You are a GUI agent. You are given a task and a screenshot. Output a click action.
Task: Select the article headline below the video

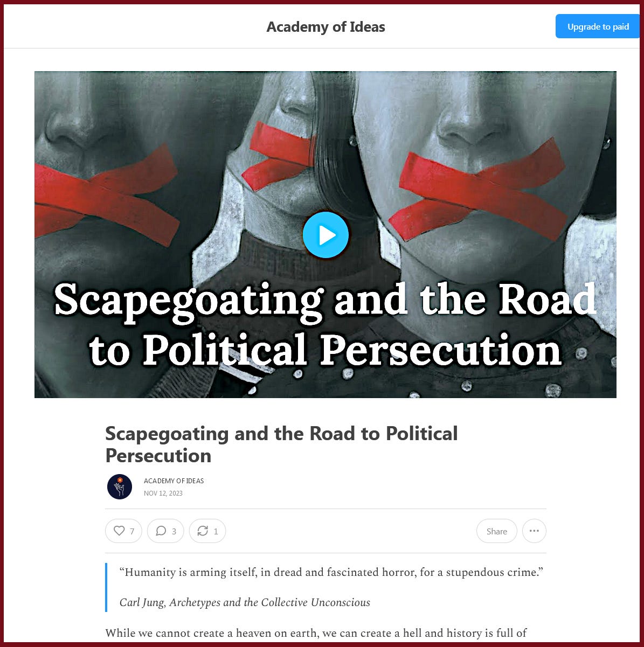click(281, 444)
